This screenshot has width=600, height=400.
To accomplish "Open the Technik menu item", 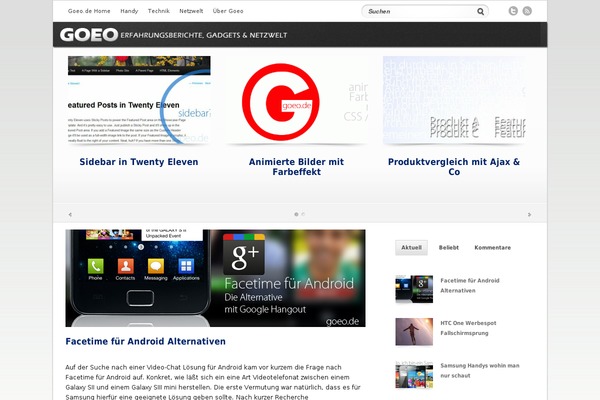I will pyautogui.click(x=159, y=11).
